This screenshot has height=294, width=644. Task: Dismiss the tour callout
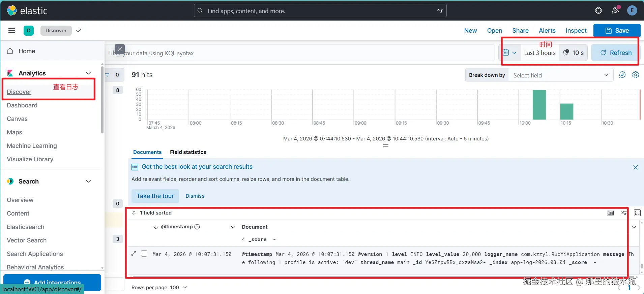pos(195,196)
